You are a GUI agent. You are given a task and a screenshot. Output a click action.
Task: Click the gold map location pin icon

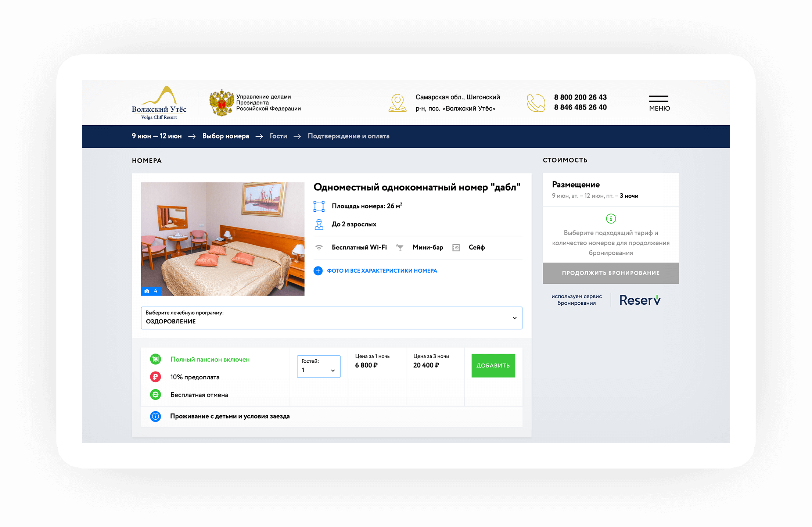coord(398,103)
